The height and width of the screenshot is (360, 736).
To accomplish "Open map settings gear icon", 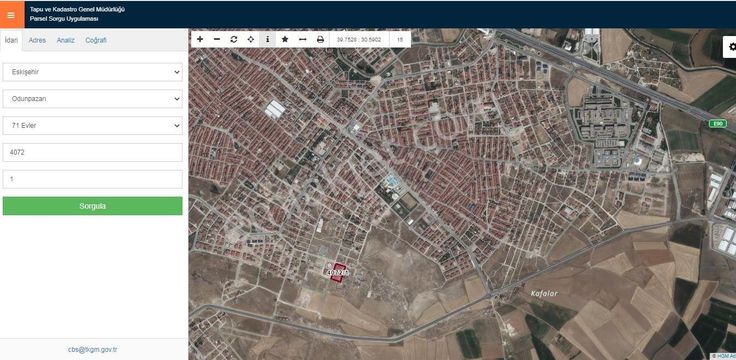I will pos(730,46).
